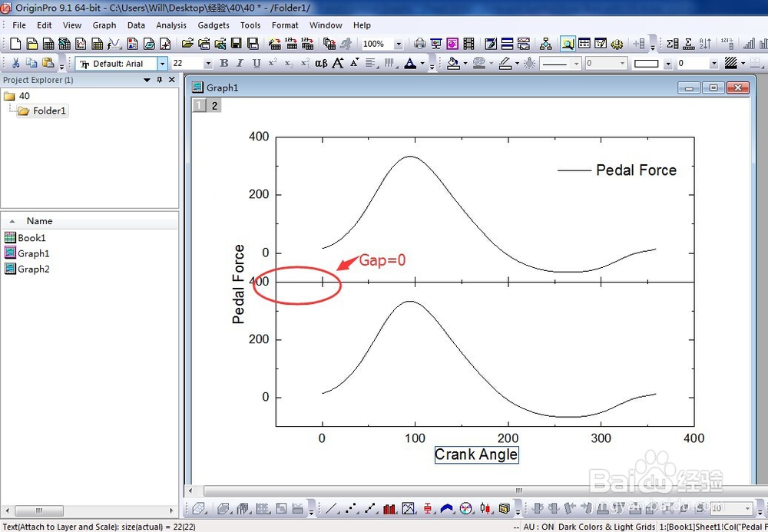
Task: Paste from clipboard
Action: [48, 63]
